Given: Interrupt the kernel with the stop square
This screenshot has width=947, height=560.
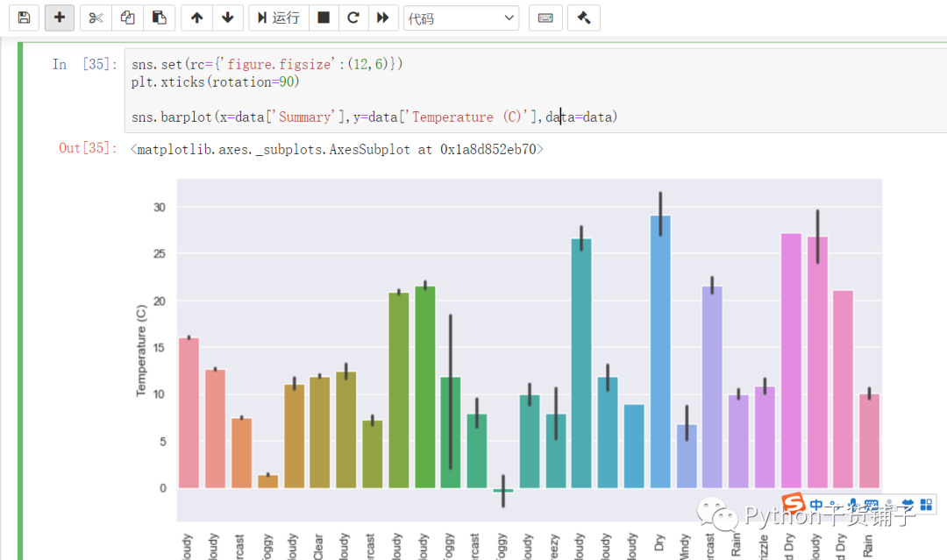Looking at the screenshot, I should 324,18.
